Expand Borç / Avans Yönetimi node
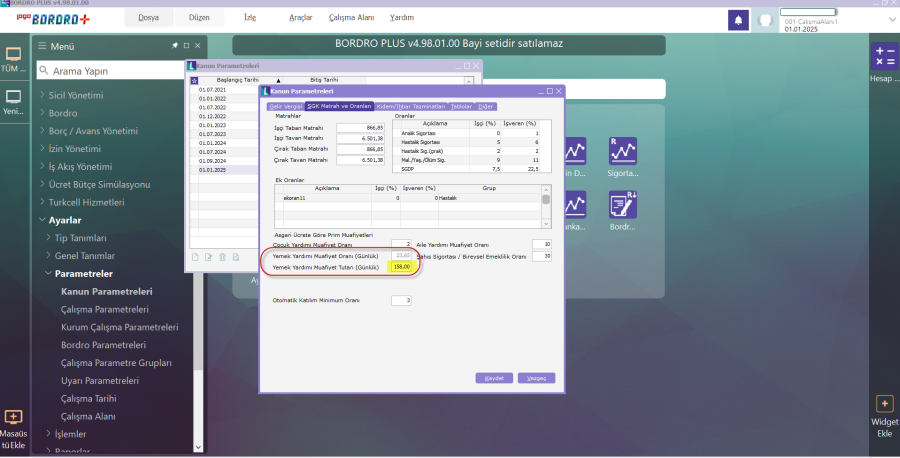Screen dimensions: 900x458 (x=42, y=130)
